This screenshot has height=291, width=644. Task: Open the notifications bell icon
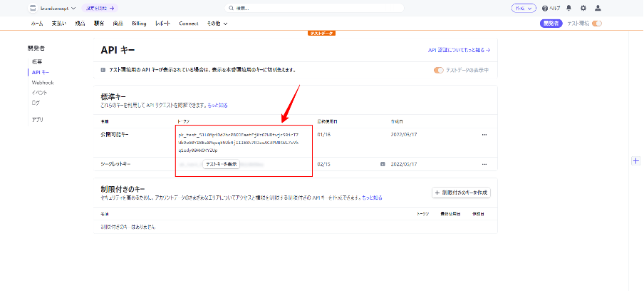coord(568,8)
